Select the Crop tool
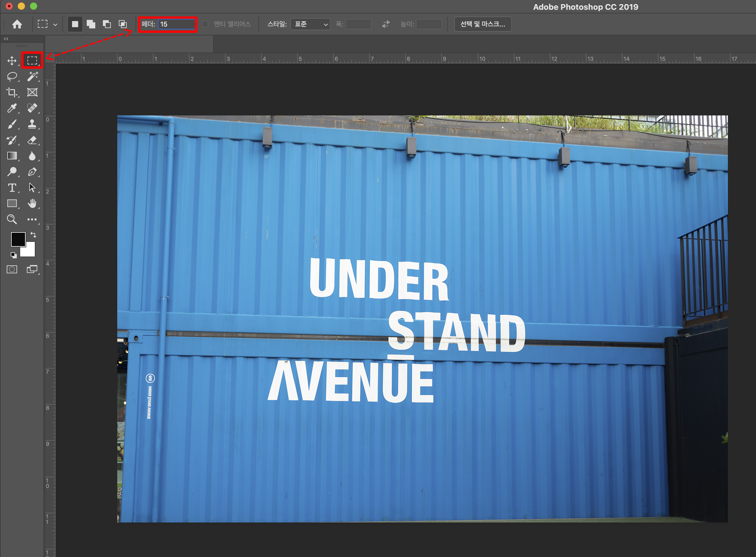756x557 pixels. pyautogui.click(x=12, y=93)
